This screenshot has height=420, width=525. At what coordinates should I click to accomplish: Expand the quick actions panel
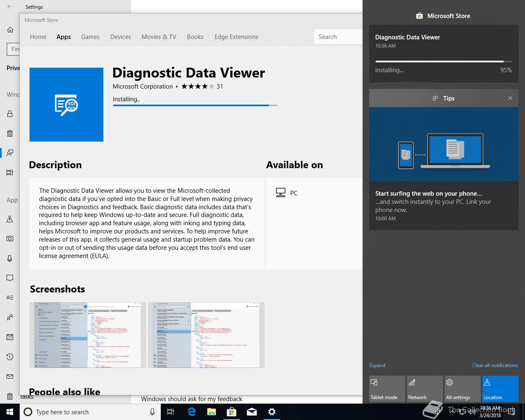click(377, 365)
